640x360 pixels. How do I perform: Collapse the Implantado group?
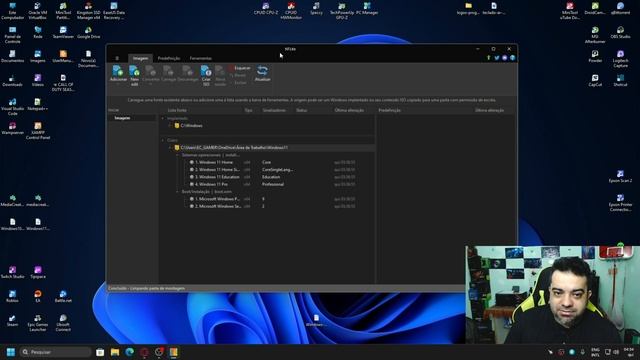coord(163,118)
